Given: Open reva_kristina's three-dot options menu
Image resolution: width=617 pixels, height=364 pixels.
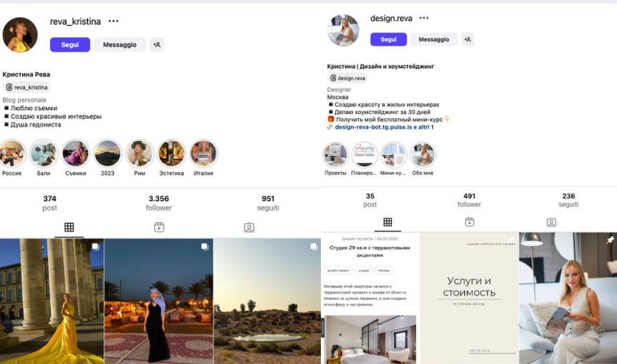Looking at the screenshot, I should click(x=113, y=21).
